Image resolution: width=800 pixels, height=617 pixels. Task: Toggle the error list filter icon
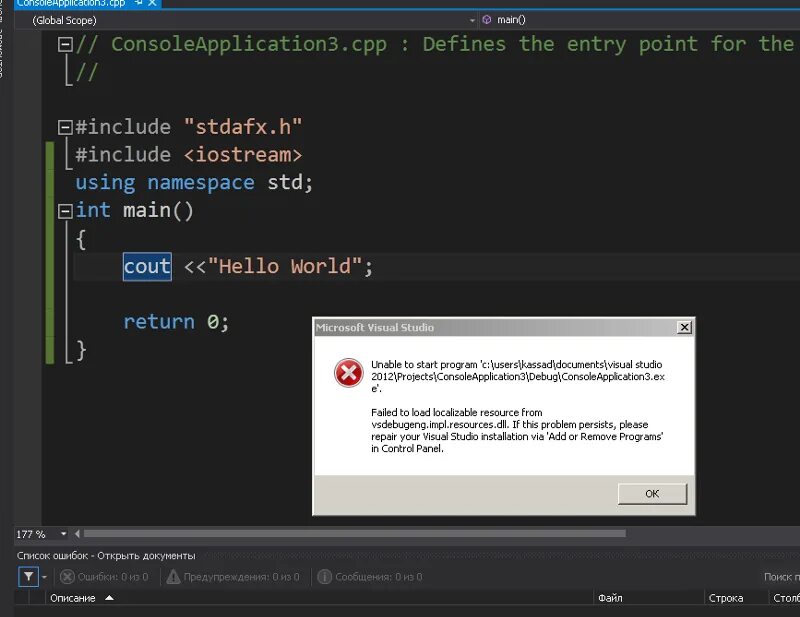29,577
